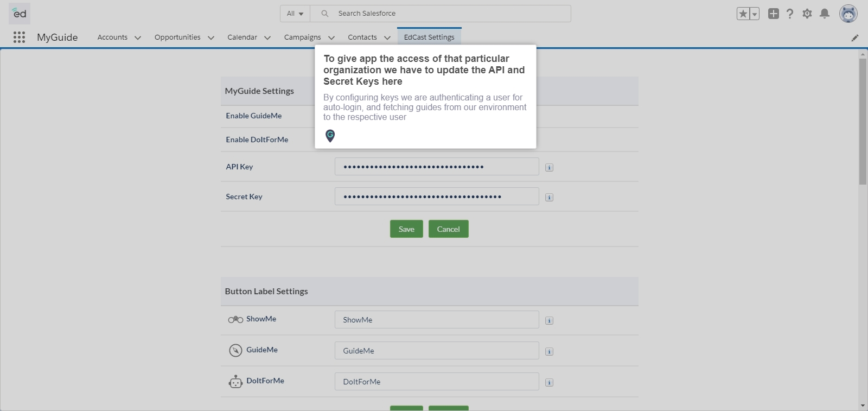
Task: Click the ShowMe label input field
Action: click(x=437, y=320)
